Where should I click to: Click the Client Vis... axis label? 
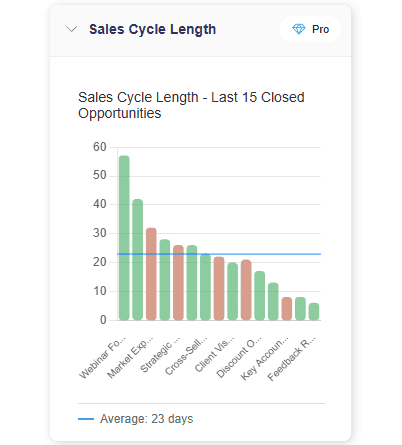[x=215, y=354]
